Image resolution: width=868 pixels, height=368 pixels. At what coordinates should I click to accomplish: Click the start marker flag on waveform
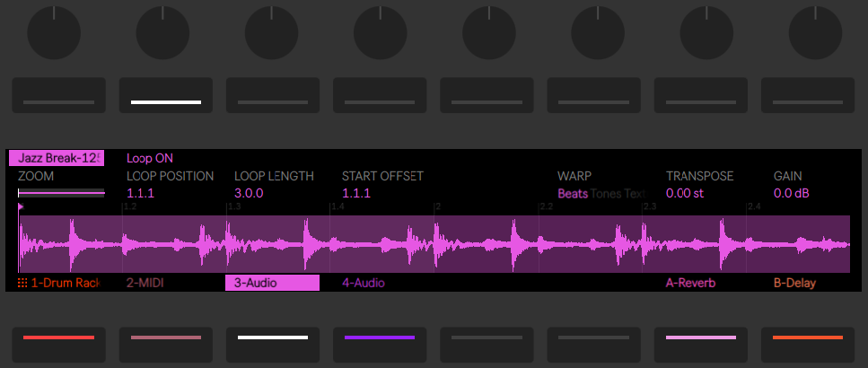pos(21,207)
